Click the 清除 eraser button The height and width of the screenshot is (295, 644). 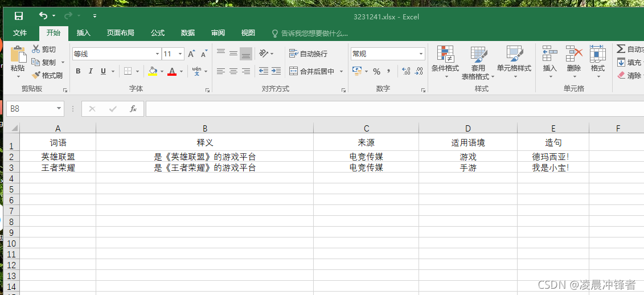coord(629,76)
